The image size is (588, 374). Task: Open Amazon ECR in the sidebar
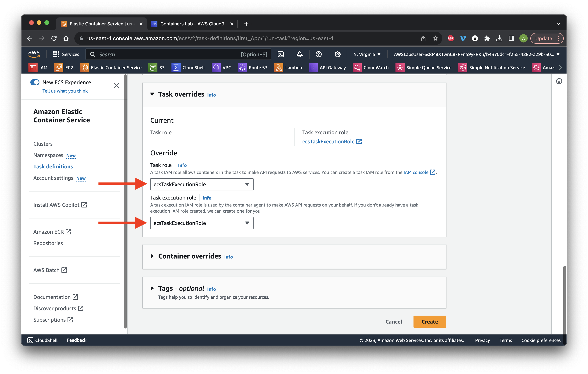[52, 232]
